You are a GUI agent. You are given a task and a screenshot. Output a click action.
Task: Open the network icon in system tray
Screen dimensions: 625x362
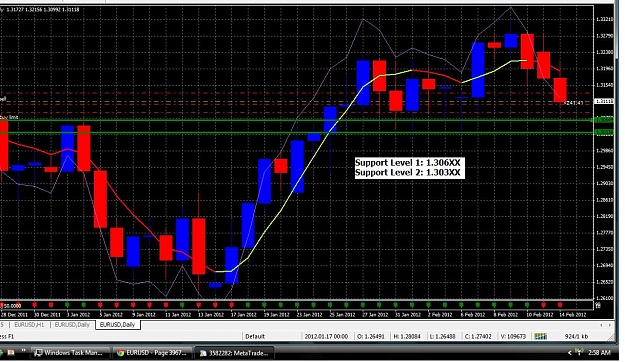pyautogui.click(x=579, y=352)
